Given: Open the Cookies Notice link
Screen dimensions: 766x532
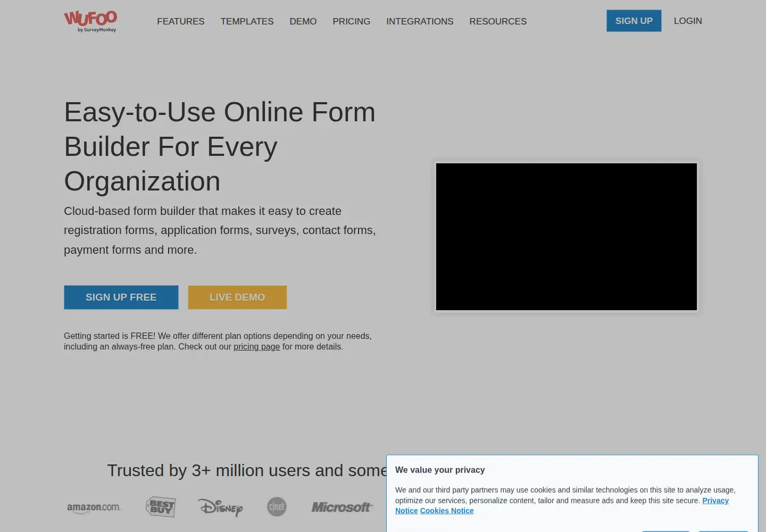Looking at the screenshot, I should click(447, 511).
